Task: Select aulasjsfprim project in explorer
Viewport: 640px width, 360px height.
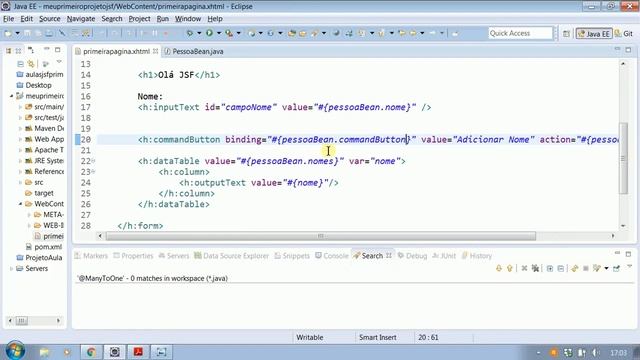Action: tap(40, 74)
